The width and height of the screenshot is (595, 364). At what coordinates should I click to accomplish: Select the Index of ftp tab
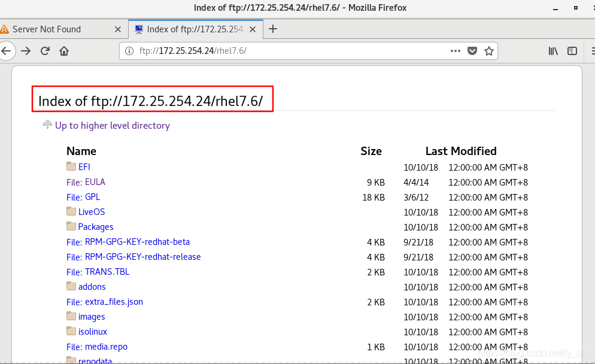point(192,28)
